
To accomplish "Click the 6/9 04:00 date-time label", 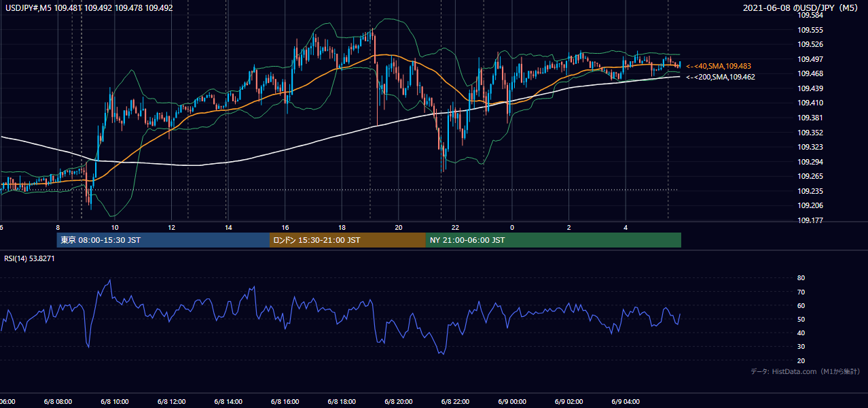I will [x=626, y=402].
